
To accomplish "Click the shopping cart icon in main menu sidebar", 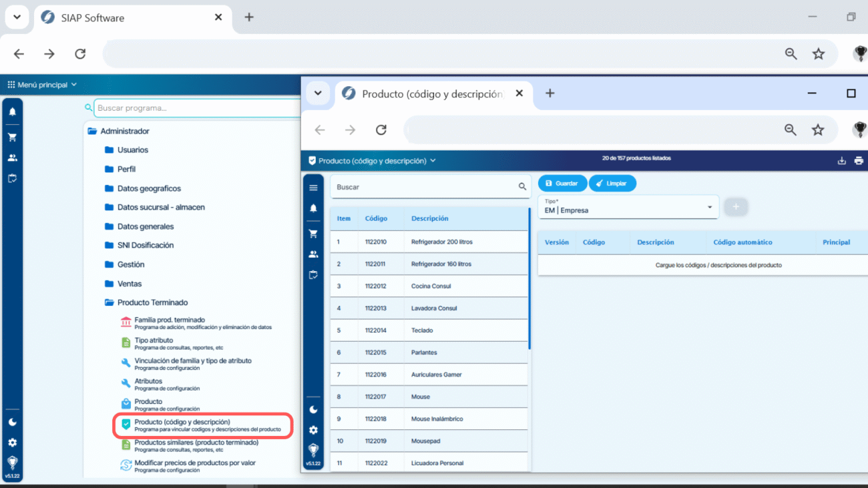I will point(12,137).
